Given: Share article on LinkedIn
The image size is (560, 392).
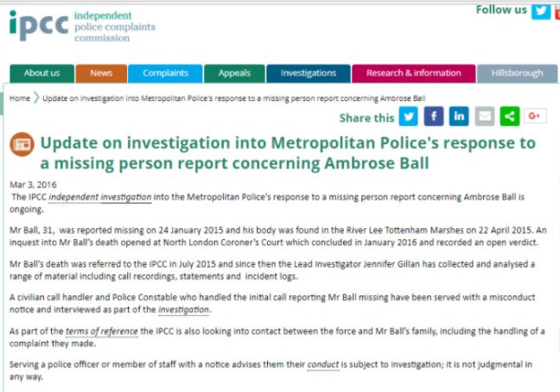Looking at the screenshot, I should (x=459, y=117).
